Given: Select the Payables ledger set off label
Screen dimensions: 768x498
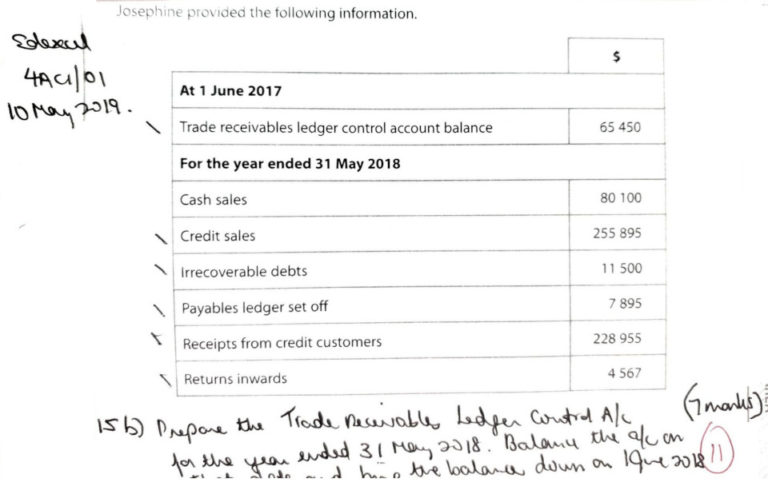Looking at the screenshot, I should coord(254,307).
